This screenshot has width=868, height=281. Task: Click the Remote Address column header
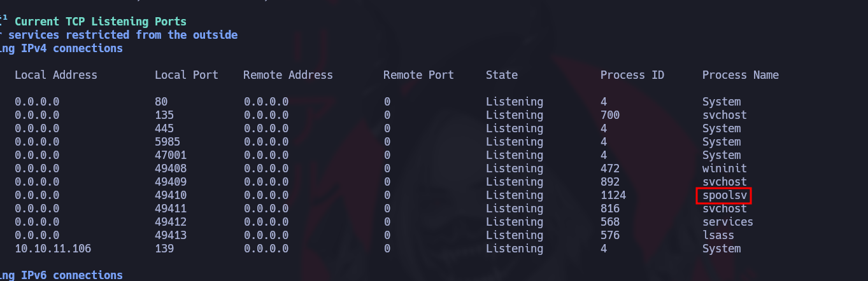coord(288,75)
